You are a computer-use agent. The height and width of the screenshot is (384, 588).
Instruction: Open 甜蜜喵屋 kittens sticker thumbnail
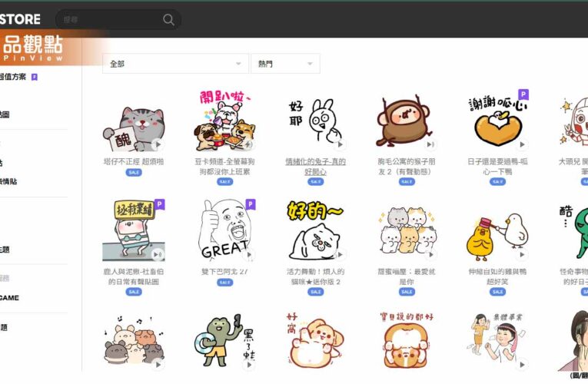coord(407,230)
